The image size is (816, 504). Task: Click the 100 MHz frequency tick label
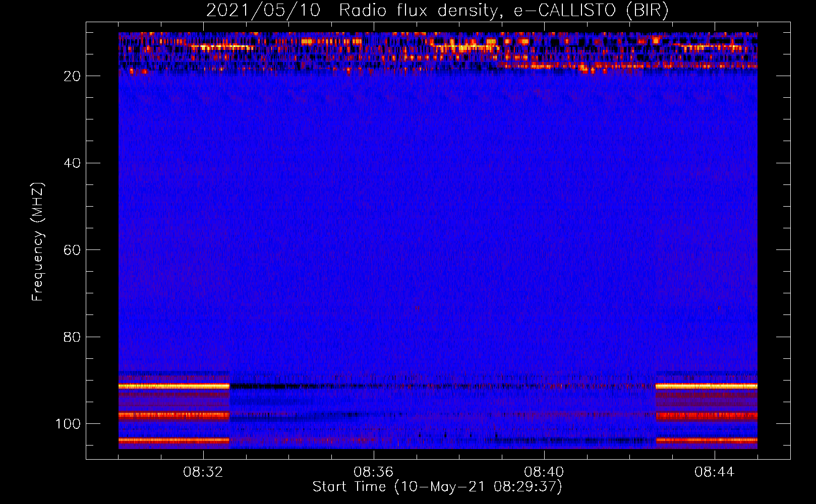tap(68, 424)
